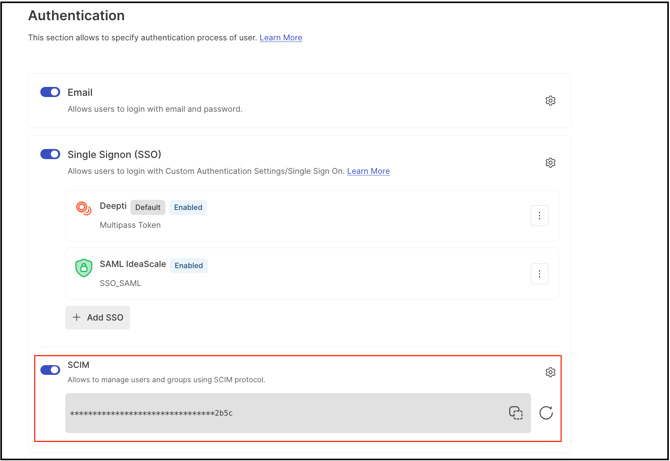Open Learn More link in SSO description
670x461 pixels.
368,171
